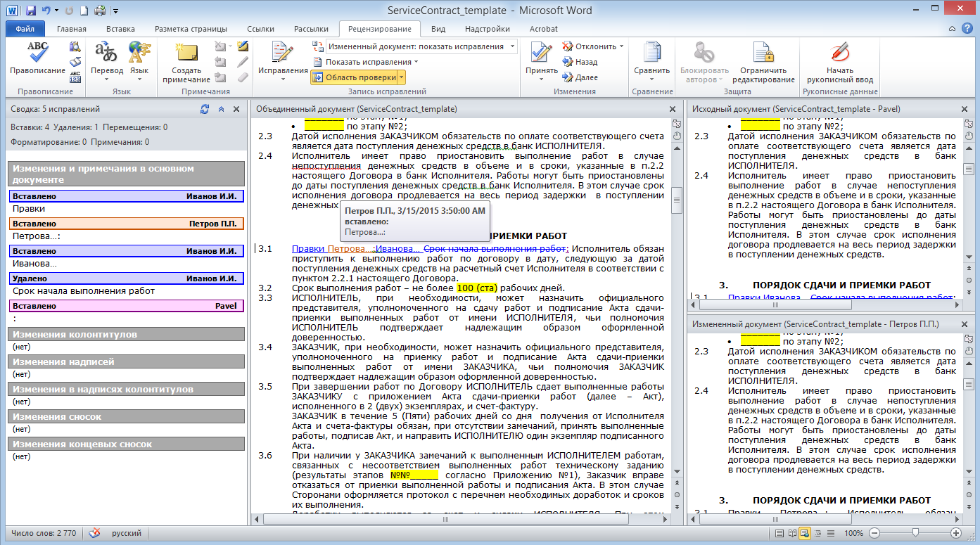Click the zoom slider handle
980x545 pixels.
click(915, 533)
